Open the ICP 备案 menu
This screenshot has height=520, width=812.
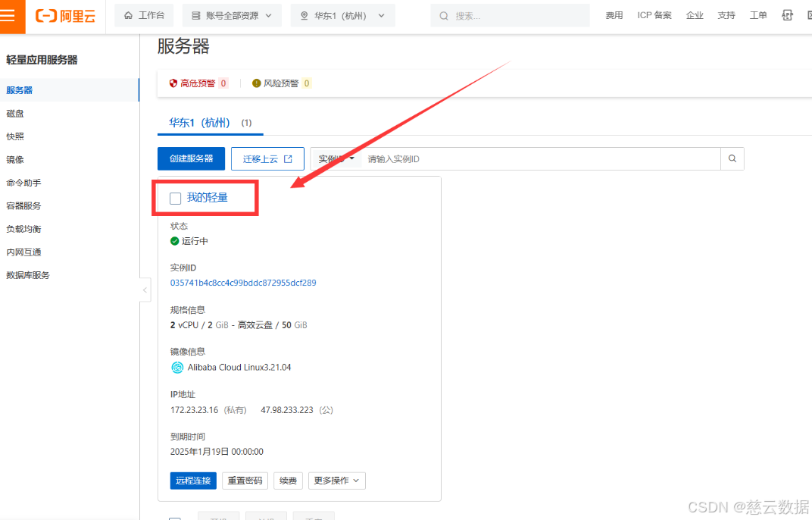[x=654, y=16]
